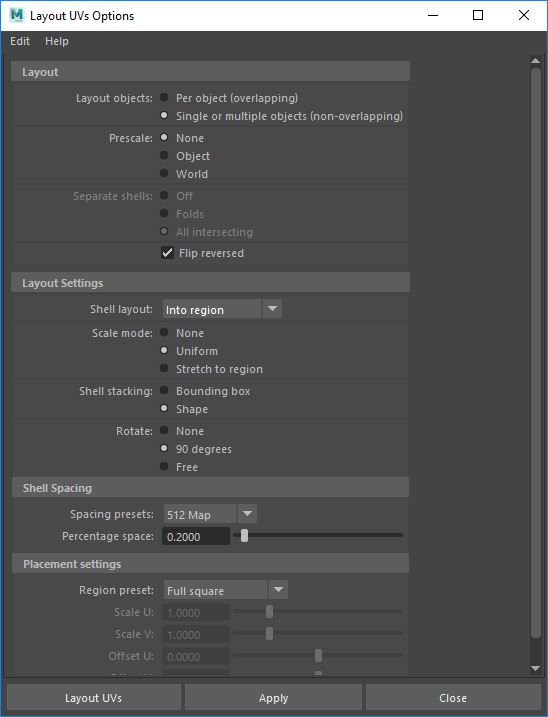Image resolution: width=548 pixels, height=717 pixels.
Task: Choose Shape shell stacking
Action: [164, 408]
